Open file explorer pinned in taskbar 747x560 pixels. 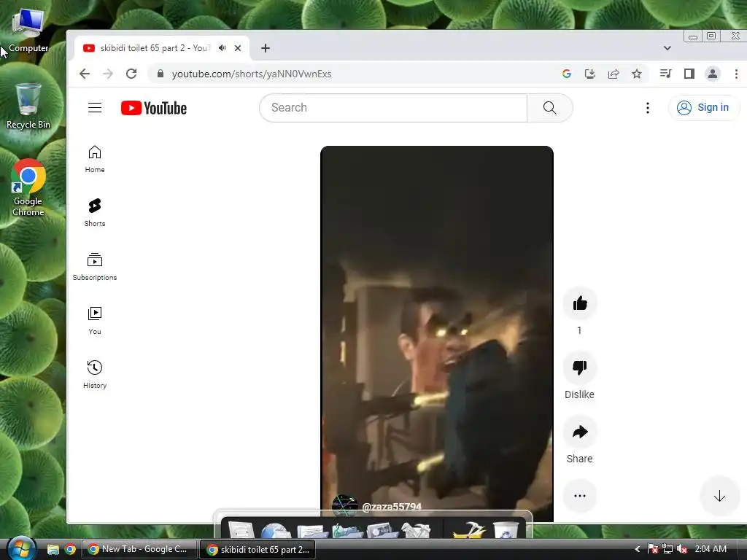[53, 550]
